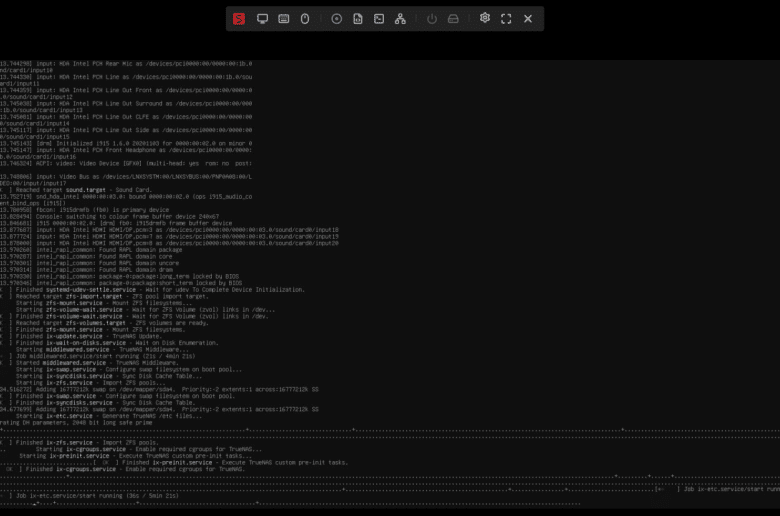Image resolution: width=780 pixels, height=516 pixels.
Task: Click the terminal console icon
Action: [x=379, y=19]
